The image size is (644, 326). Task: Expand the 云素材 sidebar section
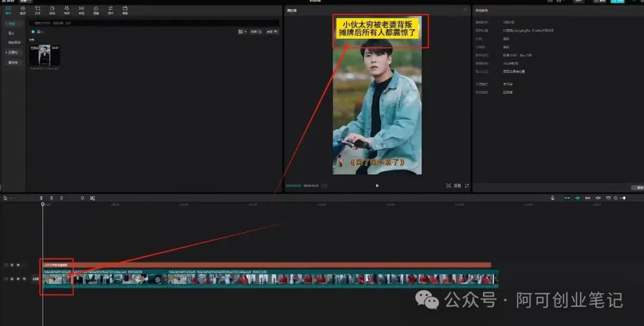(x=13, y=53)
